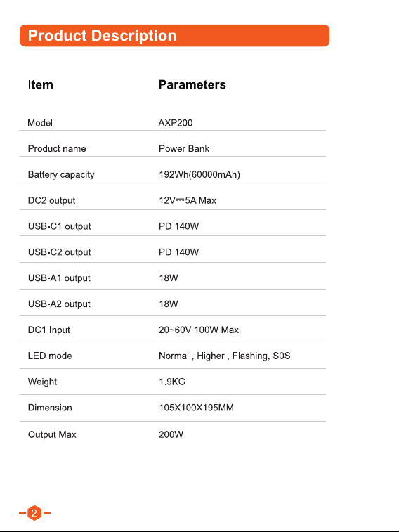
Task: Select the Item column heading
Action: pyautogui.click(x=40, y=84)
